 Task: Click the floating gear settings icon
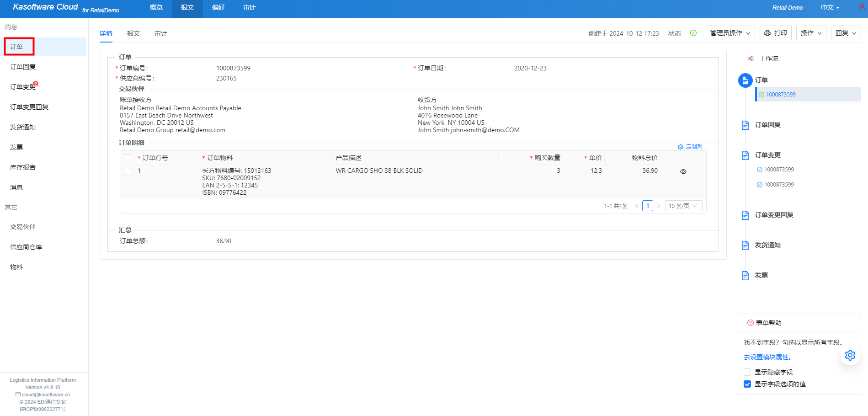pyautogui.click(x=850, y=355)
